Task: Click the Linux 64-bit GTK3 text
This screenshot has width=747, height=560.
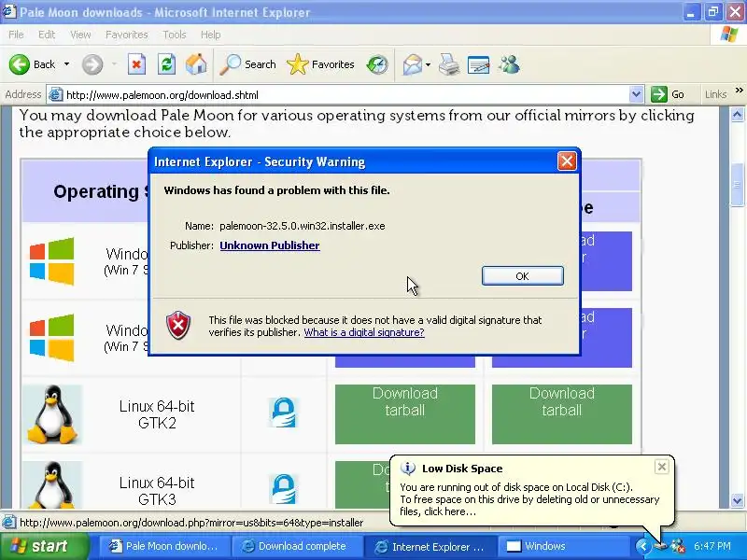Action: (x=157, y=491)
